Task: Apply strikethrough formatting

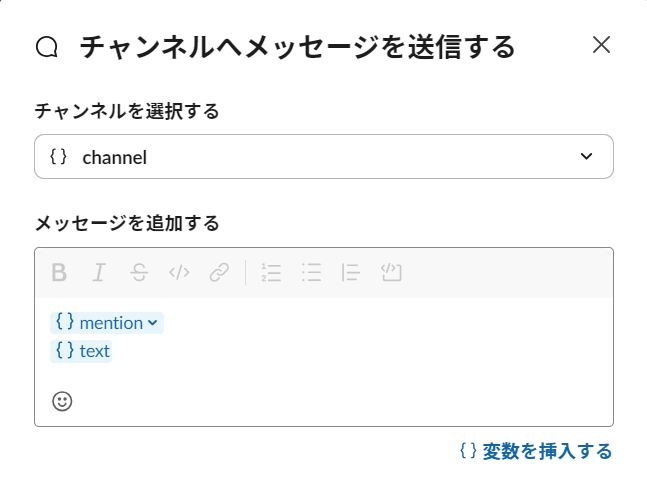Action: click(139, 273)
